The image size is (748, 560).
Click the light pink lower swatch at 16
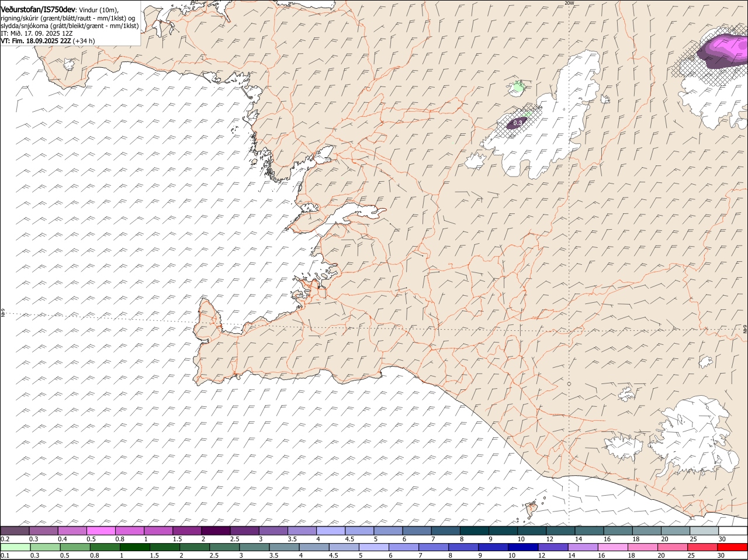(613, 547)
